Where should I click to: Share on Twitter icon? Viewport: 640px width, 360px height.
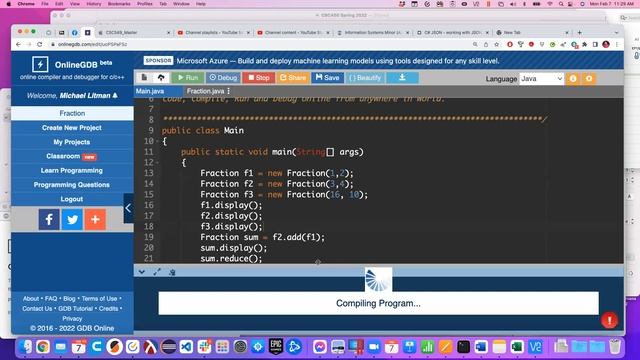click(72, 220)
